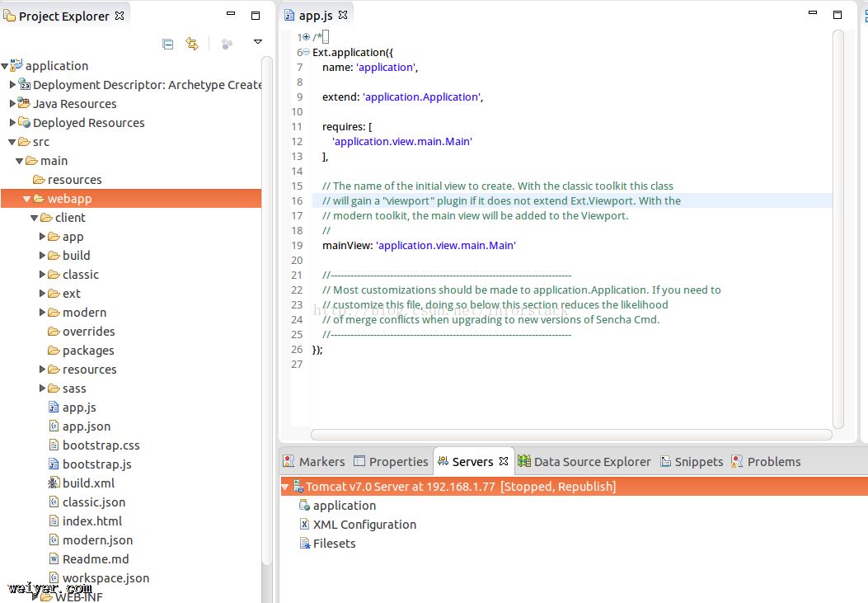Maximize the editor area
Image resolution: width=868 pixels, height=603 pixels.
(838, 15)
